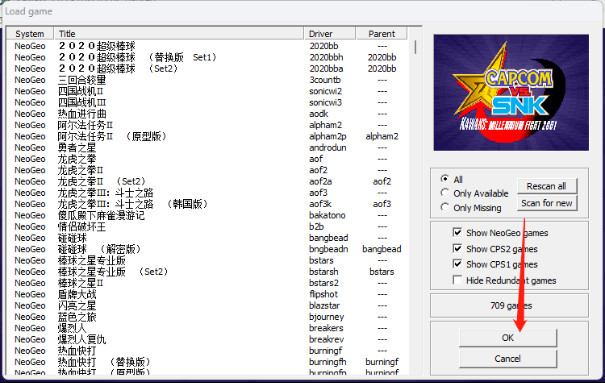
Task: Select the game row with driver aof2
Action: pyautogui.click(x=207, y=170)
